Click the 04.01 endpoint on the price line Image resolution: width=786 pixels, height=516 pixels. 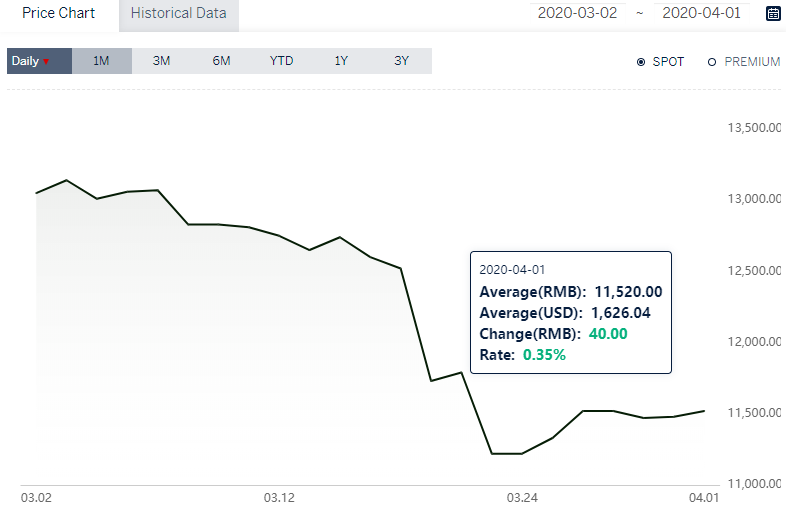[704, 411]
